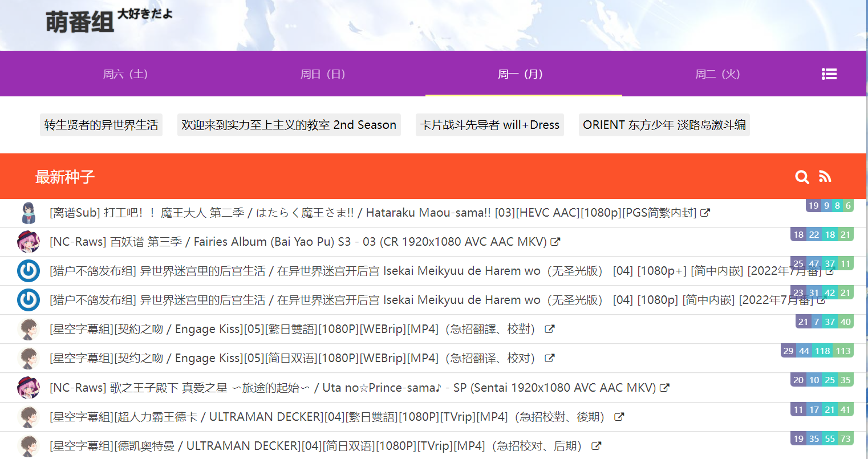Open the list menu icon at top right

[829, 74]
